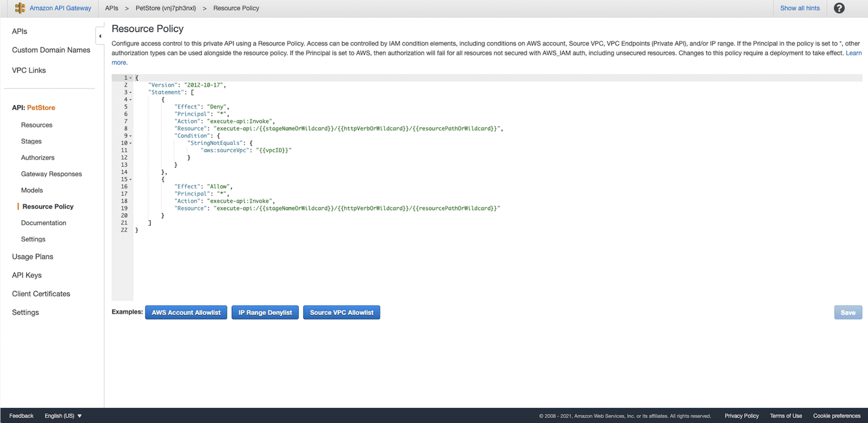Go to Stages in the sidebar
Viewport: 868px width, 423px height.
click(31, 141)
